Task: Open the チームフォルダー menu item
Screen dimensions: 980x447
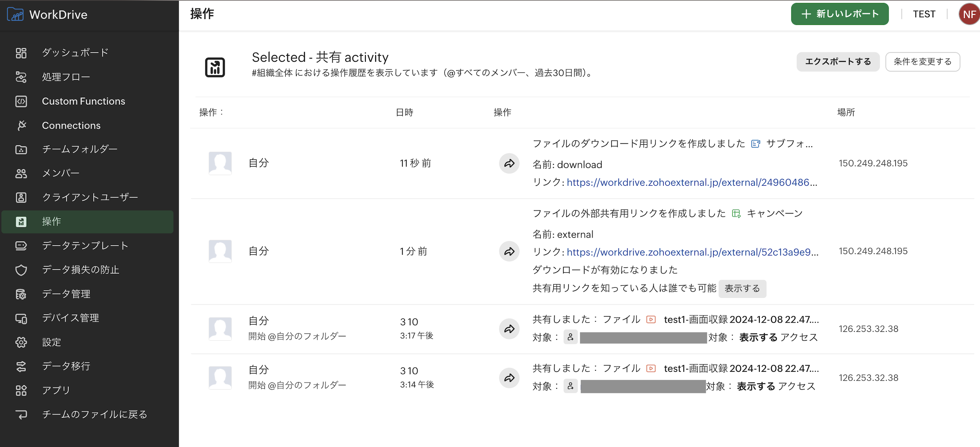Action: 79,149
